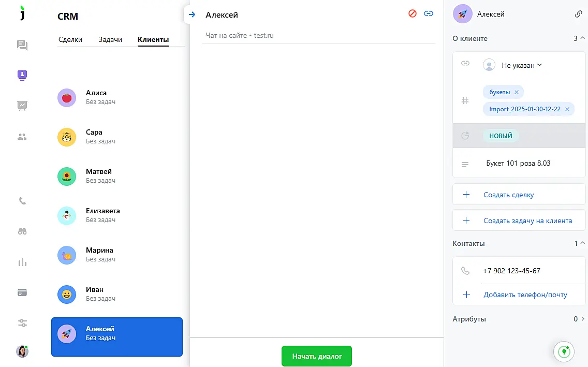Click the phone icon beside +7 902 number
Viewport: 588px width, 367px height.
point(465,271)
